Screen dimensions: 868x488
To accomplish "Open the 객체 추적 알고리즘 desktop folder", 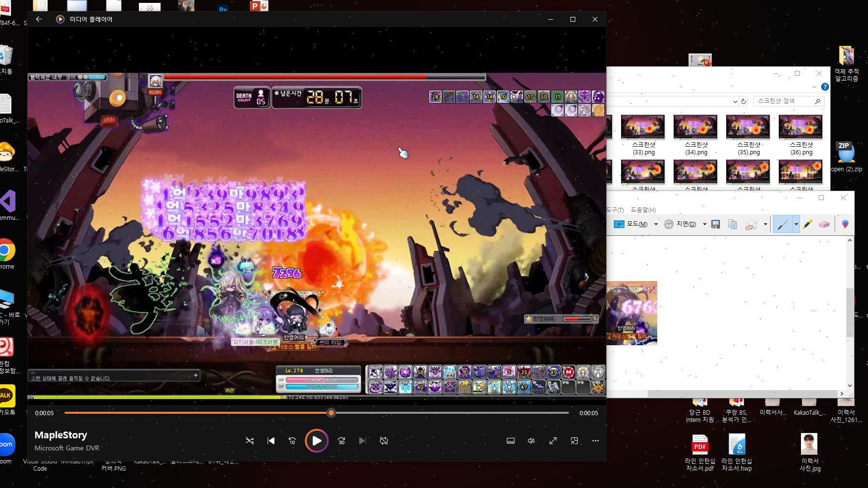I will click(x=846, y=64).
